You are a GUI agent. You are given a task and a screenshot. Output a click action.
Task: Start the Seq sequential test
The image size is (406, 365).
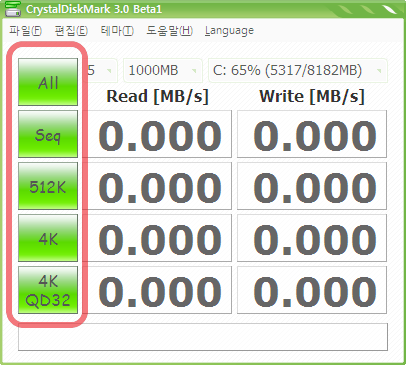coord(48,134)
